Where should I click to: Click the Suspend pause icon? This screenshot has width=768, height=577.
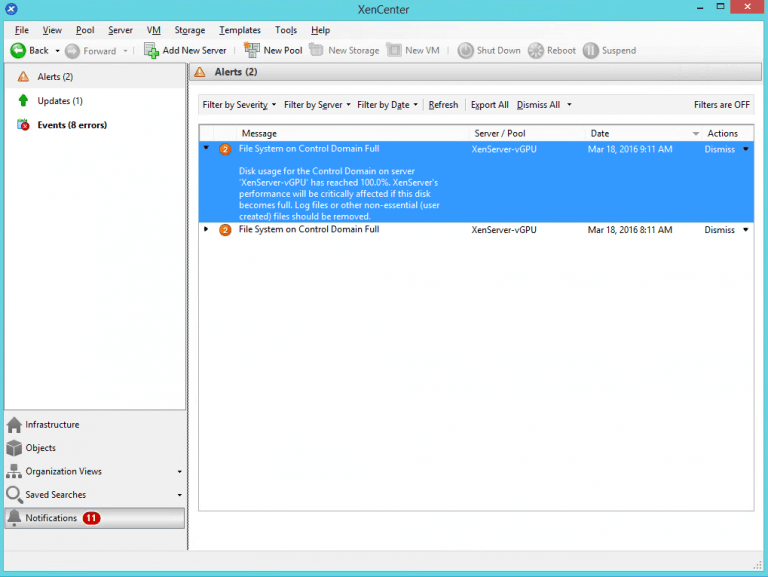591,50
